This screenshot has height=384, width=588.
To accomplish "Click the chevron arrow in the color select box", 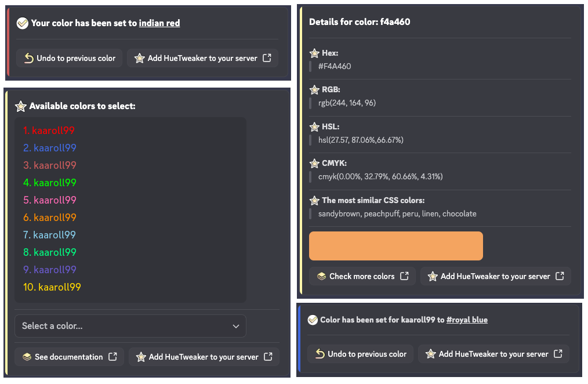I will point(236,326).
